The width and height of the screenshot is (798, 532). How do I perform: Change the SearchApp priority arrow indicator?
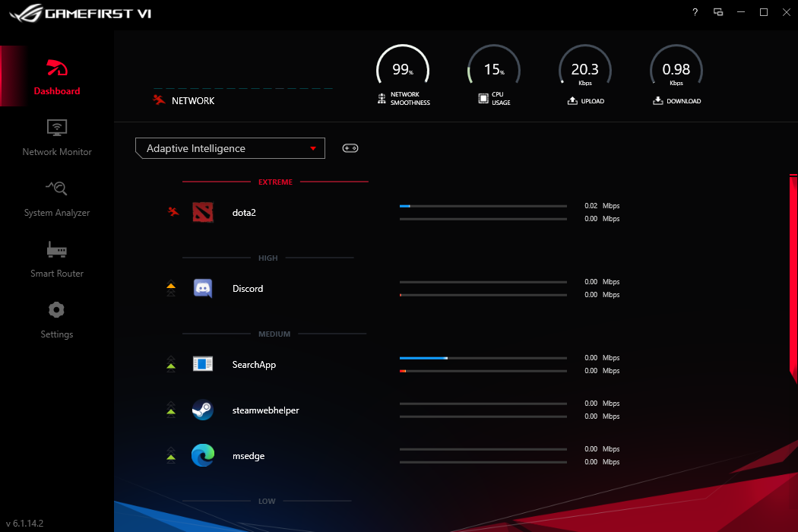tap(171, 363)
